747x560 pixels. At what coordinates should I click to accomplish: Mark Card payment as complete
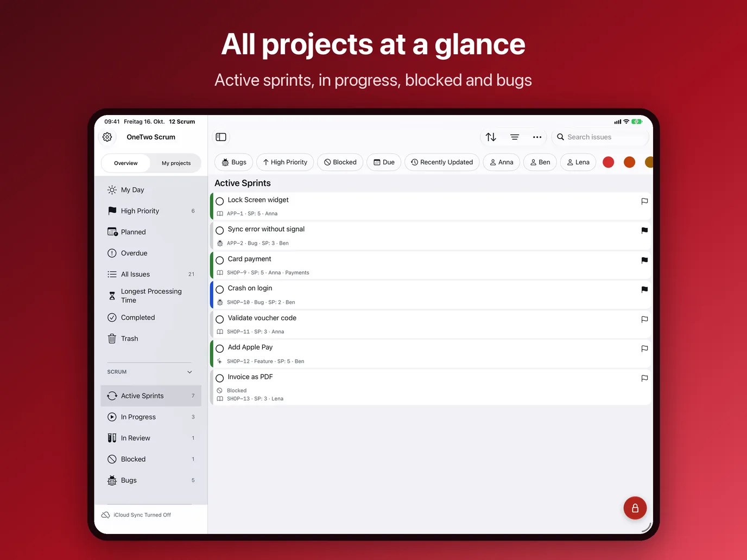pyautogui.click(x=220, y=260)
